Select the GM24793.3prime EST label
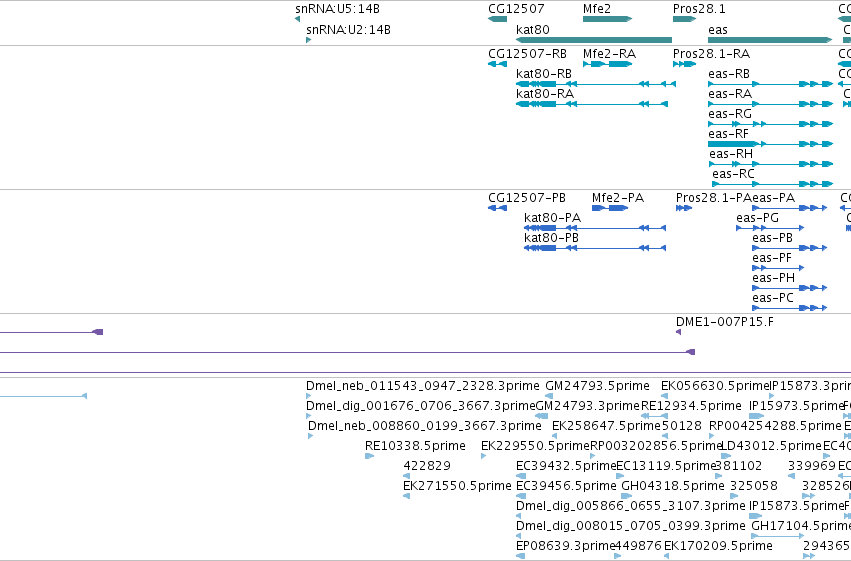The width and height of the screenshot is (851, 561). [588, 406]
